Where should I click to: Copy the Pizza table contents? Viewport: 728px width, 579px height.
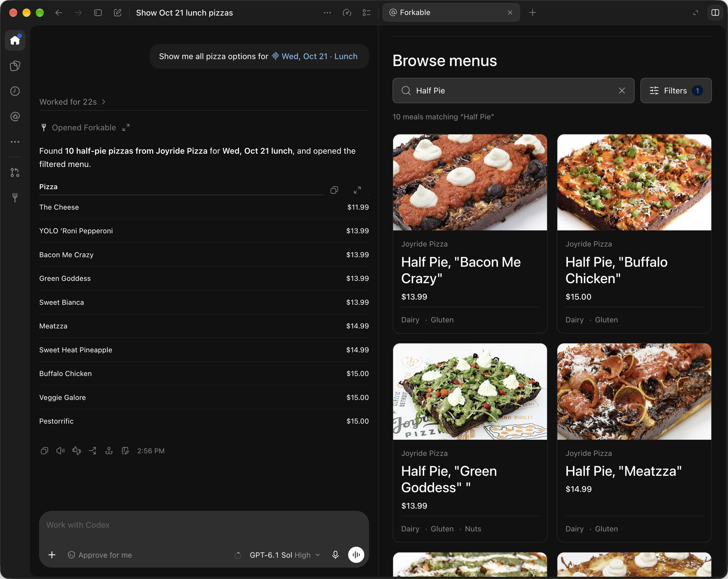[334, 190]
